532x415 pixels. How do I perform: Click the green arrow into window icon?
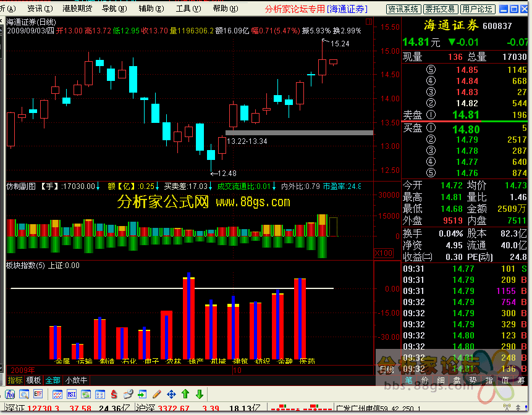click(x=143, y=395)
